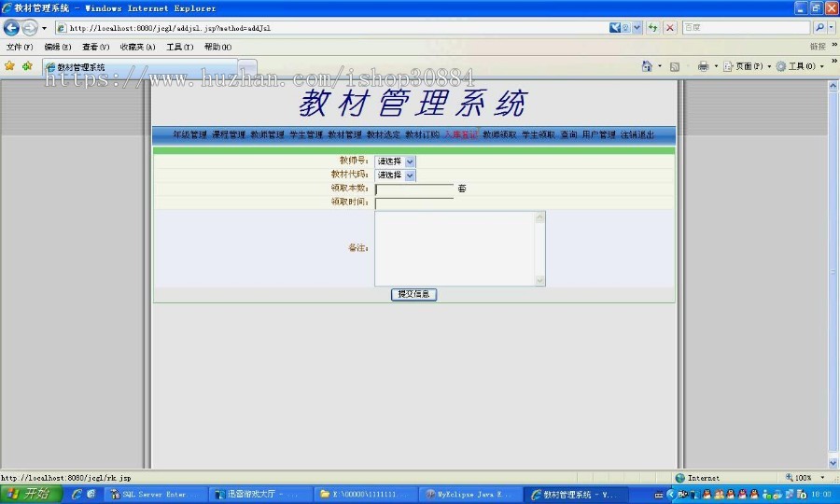
Task: Run search with the magnifying glass icon
Action: 819,27
